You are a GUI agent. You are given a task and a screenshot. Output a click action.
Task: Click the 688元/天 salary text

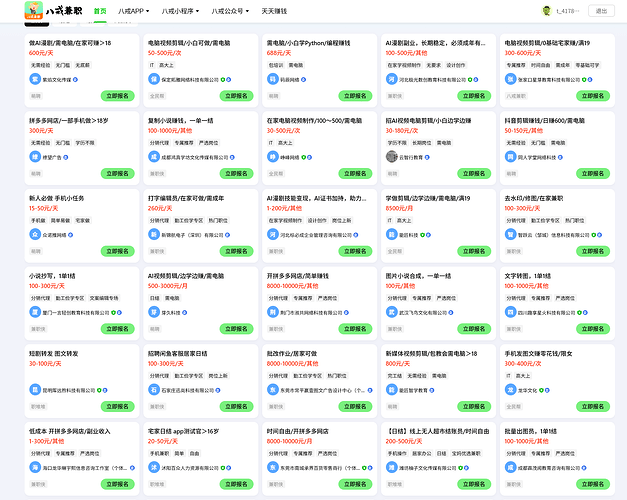[x=279, y=53]
